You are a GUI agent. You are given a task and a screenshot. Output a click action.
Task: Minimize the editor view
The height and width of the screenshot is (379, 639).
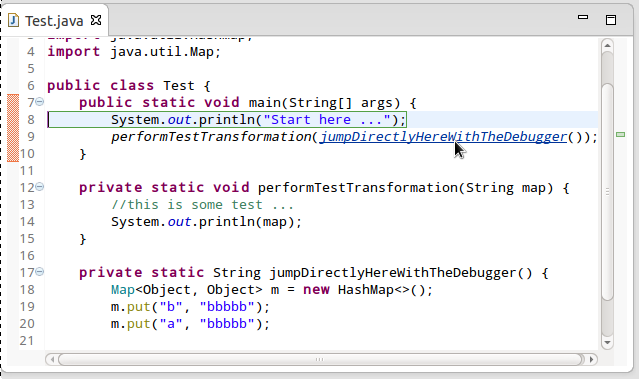583,17
